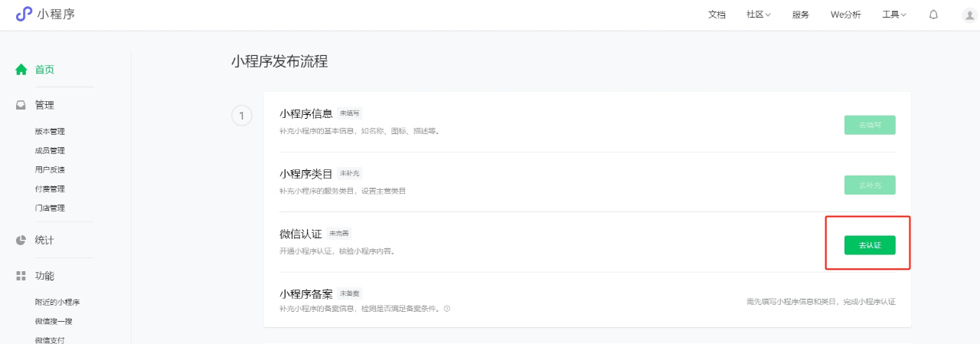The width and height of the screenshot is (980, 344).
Task: Select 附近的小程序 in the sidebar
Action: [57, 303]
